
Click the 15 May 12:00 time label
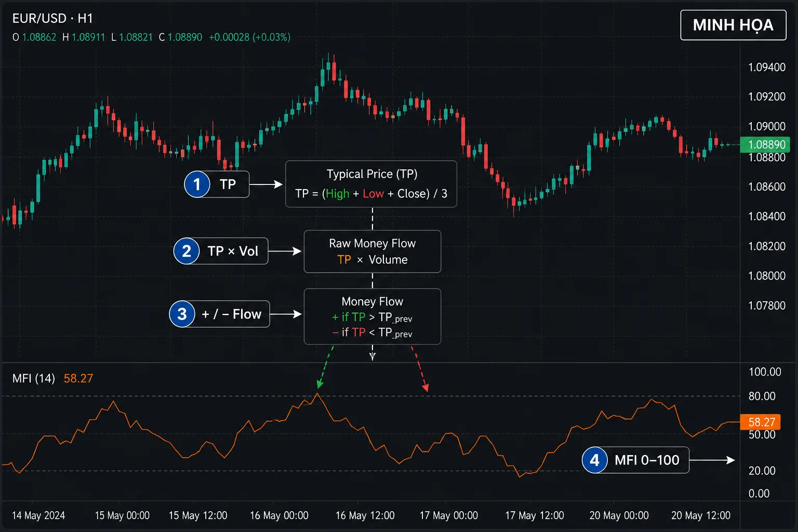pyautogui.click(x=198, y=515)
